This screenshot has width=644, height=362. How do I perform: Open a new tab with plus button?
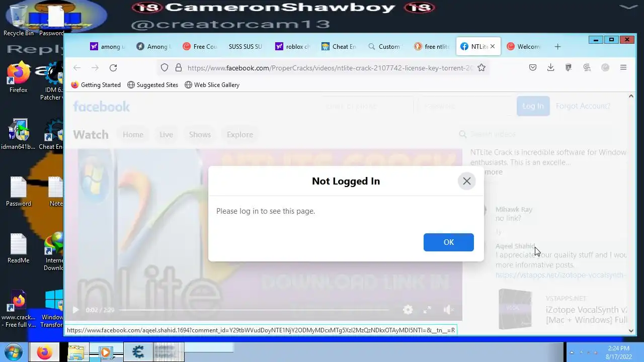click(557, 47)
